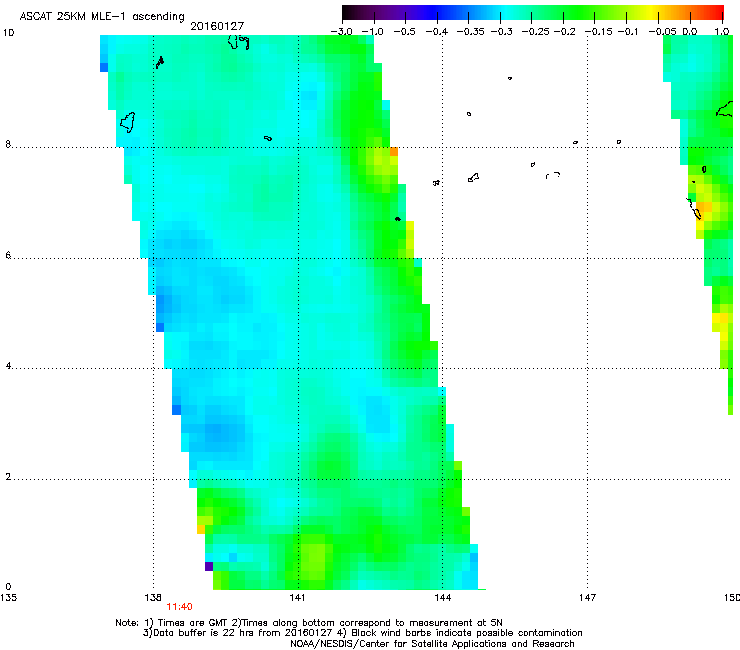Click latitude axis label 6
740x650 pixels.
click(8, 255)
